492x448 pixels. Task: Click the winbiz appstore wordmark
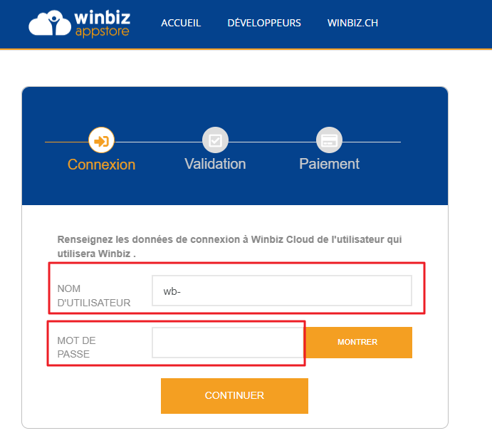(x=103, y=24)
